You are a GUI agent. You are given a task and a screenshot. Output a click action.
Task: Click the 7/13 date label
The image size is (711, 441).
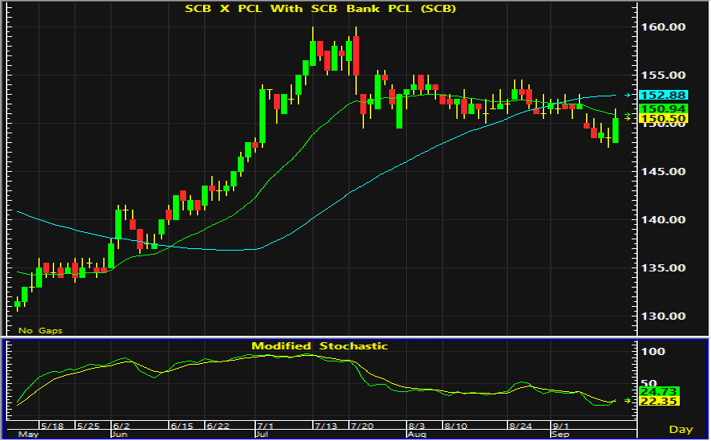(x=326, y=426)
